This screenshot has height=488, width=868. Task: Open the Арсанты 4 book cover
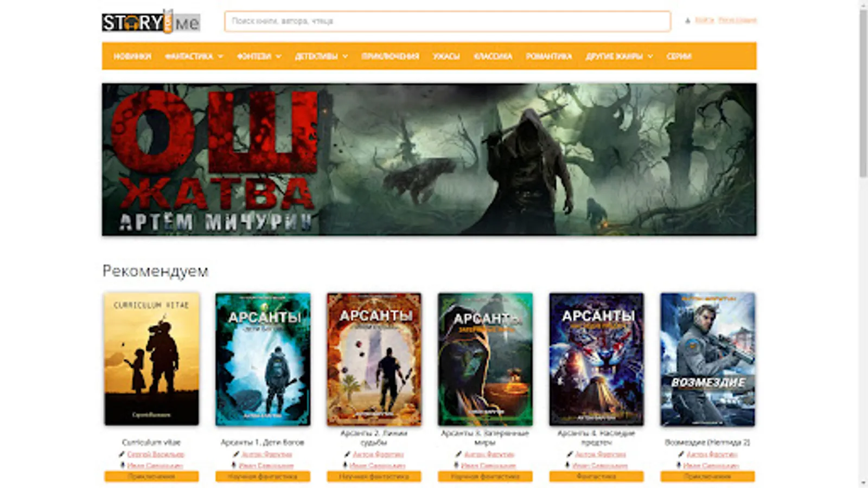597,359
